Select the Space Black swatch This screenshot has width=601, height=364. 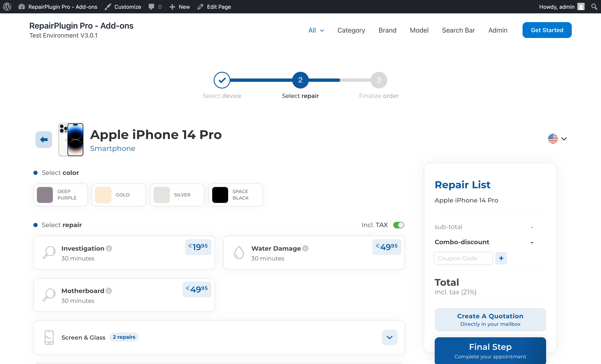[x=235, y=195]
